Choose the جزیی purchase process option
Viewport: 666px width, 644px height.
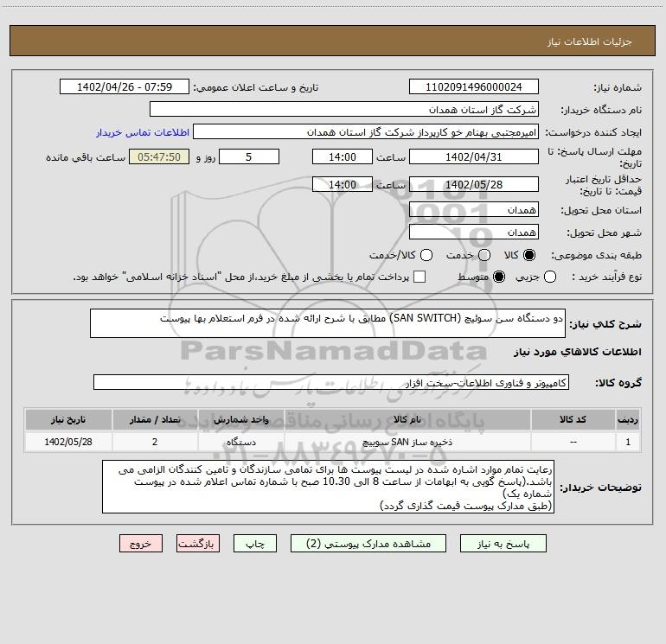tap(549, 277)
